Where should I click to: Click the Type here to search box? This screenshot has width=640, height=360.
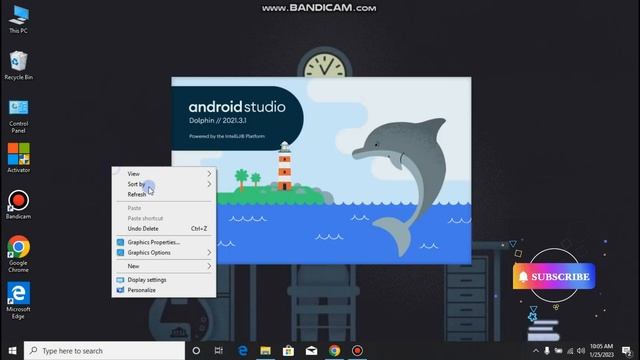click(x=104, y=351)
